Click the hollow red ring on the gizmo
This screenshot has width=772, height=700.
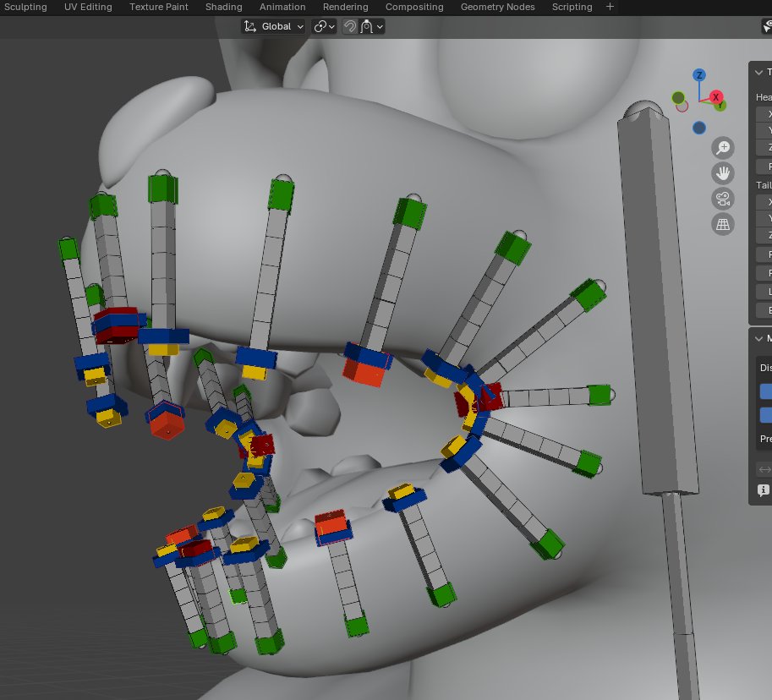(x=682, y=107)
